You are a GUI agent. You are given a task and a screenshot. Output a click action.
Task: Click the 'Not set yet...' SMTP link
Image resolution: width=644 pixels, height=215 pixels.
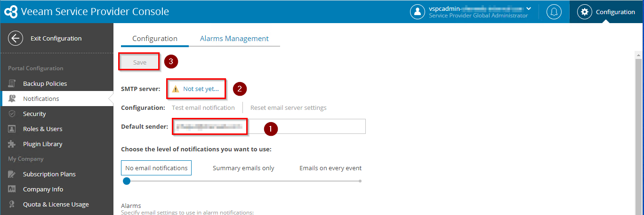pyautogui.click(x=201, y=89)
